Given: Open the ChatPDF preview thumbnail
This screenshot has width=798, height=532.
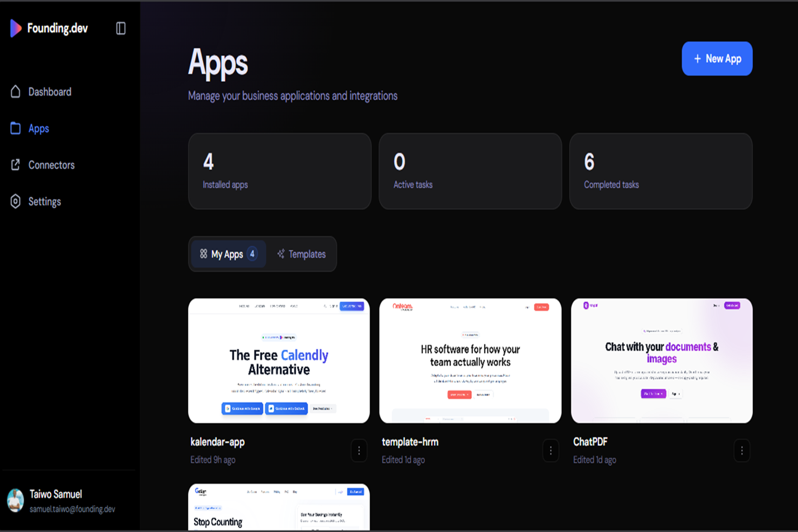Looking at the screenshot, I should 662,361.
